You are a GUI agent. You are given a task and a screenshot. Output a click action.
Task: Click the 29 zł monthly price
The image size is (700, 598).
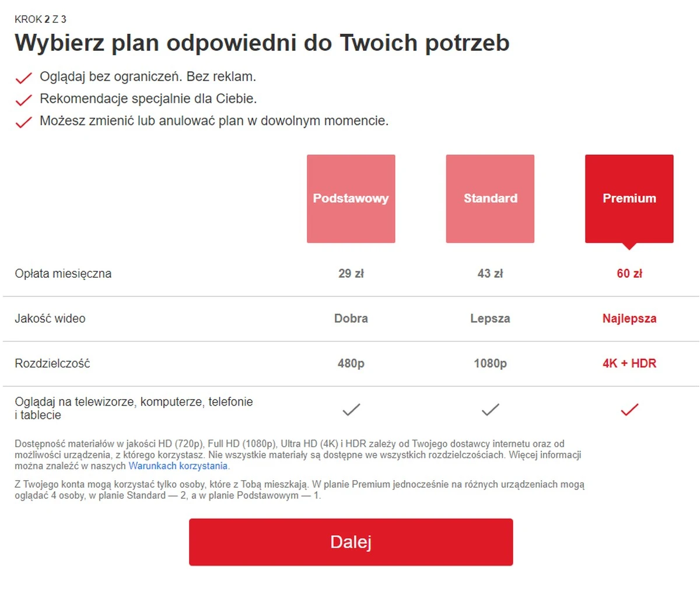351,274
